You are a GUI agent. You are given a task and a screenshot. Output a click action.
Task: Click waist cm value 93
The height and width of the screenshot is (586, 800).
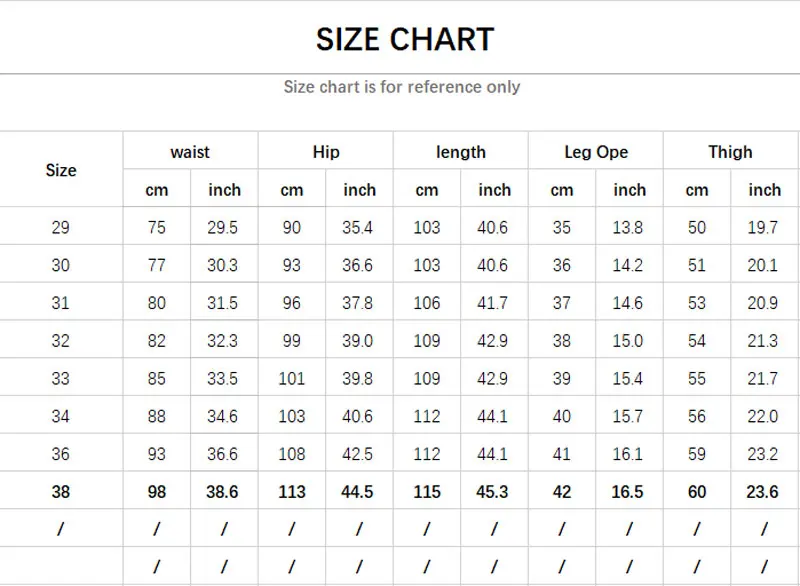[157, 454]
